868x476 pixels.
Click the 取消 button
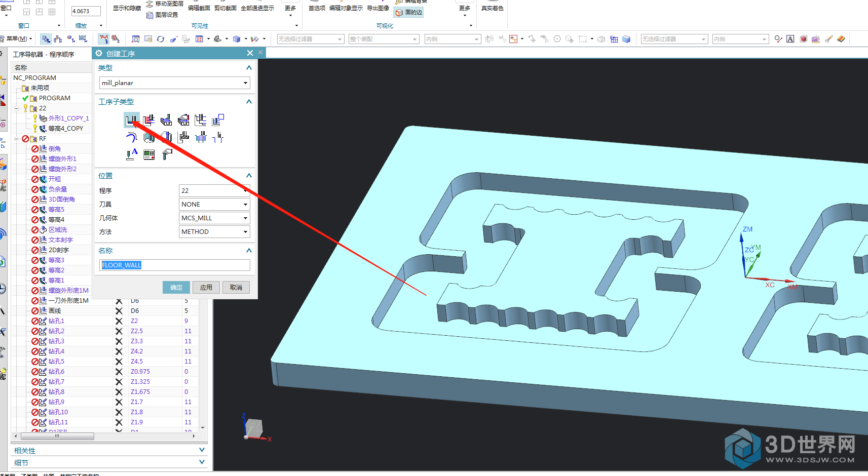click(x=236, y=287)
